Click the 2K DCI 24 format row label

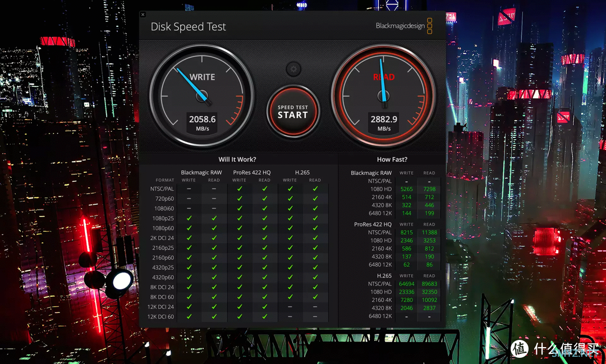point(162,238)
